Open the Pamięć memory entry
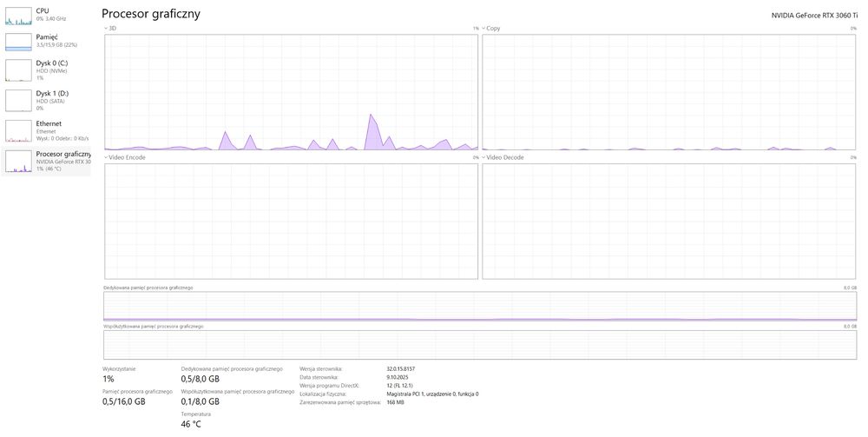868x437 pixels. (x=45, y=42)
